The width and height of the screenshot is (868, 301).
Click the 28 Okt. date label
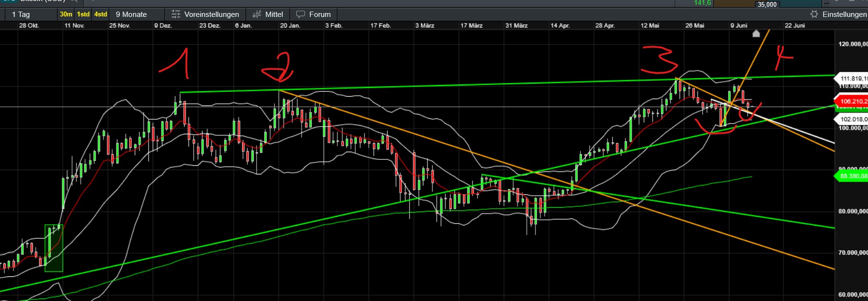point(29,26)
